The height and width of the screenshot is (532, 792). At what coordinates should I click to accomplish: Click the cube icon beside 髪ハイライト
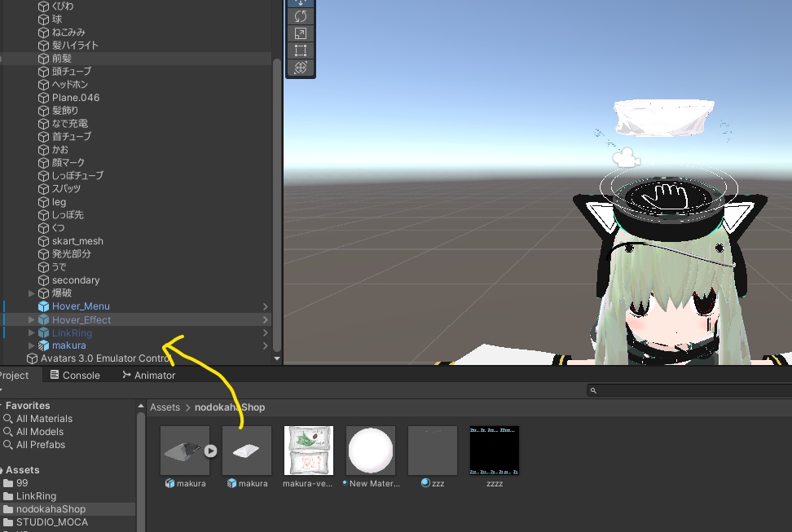click(43, 46)
